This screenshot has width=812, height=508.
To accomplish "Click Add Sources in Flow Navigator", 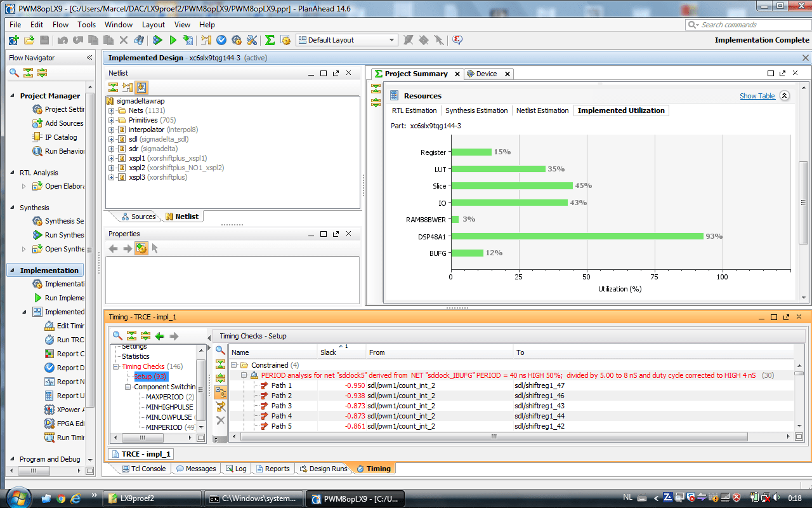I will [64, 123].
